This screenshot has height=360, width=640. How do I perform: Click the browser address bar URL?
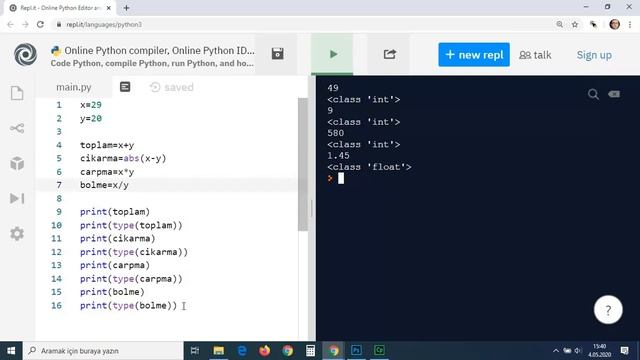pyautogui.click(x=104, y=24)
